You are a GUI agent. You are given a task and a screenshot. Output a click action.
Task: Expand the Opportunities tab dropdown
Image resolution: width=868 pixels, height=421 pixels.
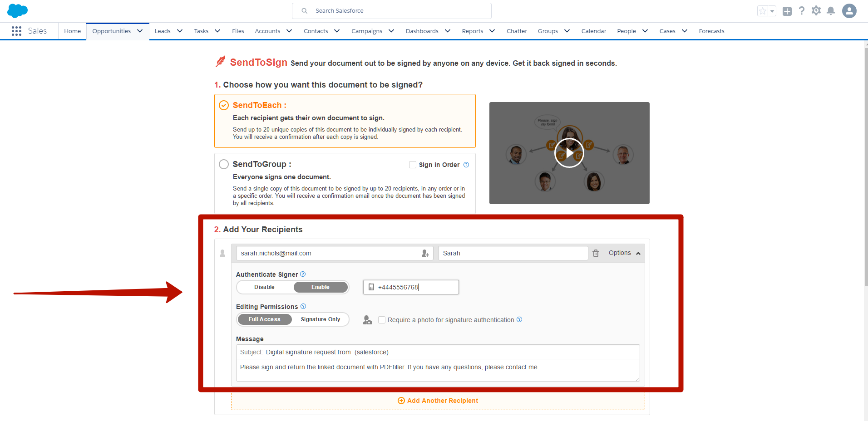coord(140,31)
